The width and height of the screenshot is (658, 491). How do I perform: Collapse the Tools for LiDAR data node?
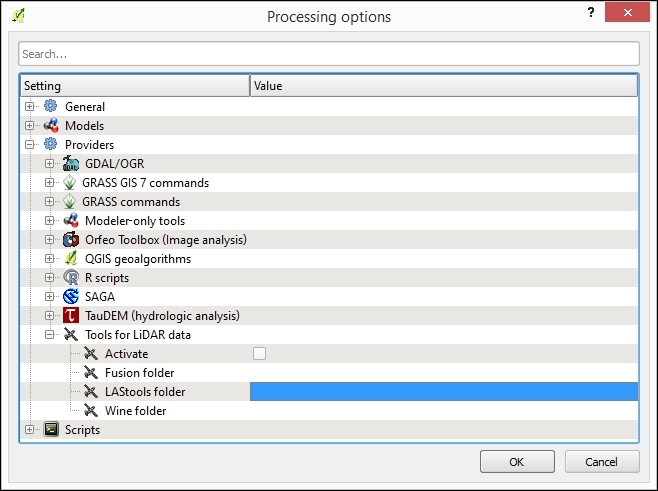50,334
